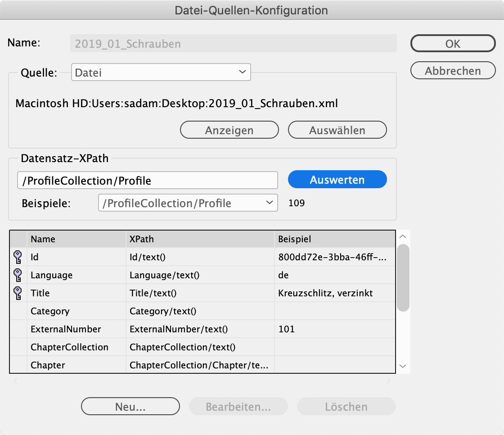Image resolution: width=504 pixels, height=435 pixels.
Task: Click the Category/text() XPath cell
Action: 200,311
